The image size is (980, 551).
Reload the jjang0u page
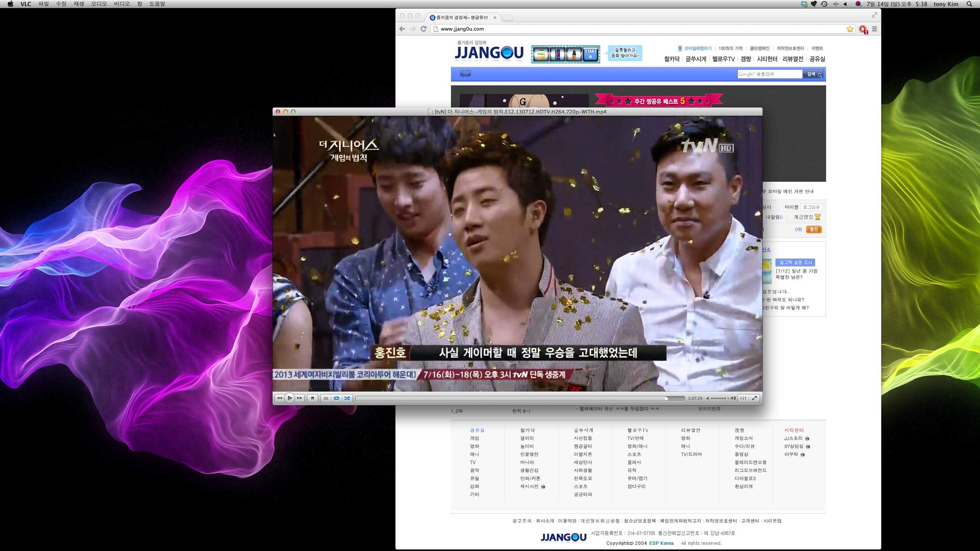coord(423,29)
